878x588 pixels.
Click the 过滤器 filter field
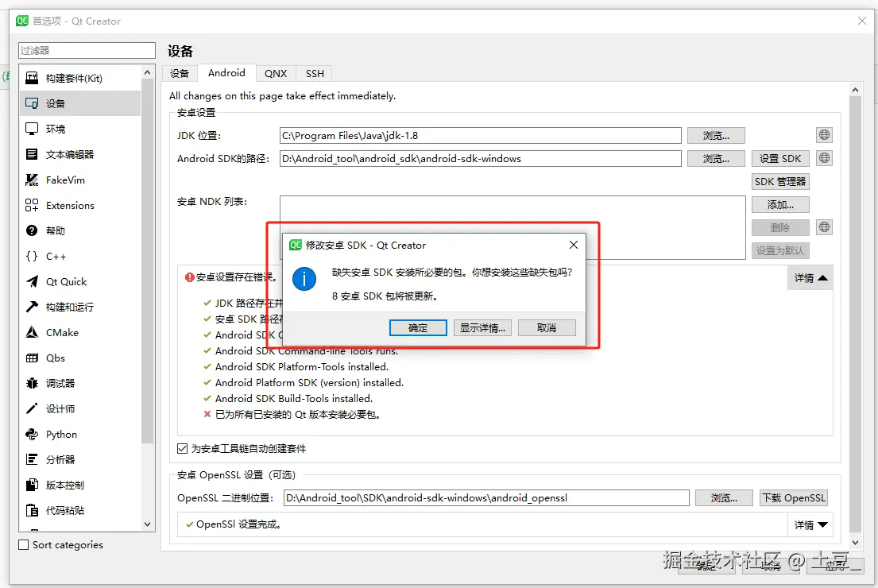(87, 50)
